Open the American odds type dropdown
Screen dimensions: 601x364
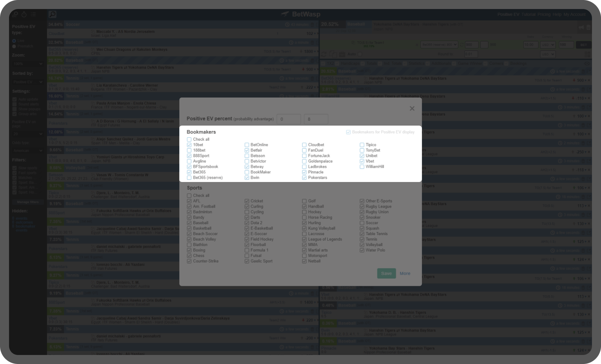tap(28, 151)
